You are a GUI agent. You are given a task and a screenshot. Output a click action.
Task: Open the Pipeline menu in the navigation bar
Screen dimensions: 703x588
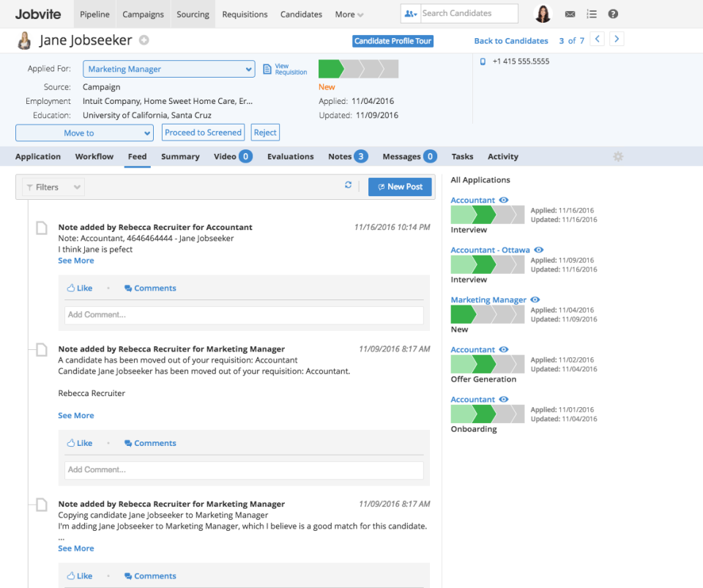point(94,14)
